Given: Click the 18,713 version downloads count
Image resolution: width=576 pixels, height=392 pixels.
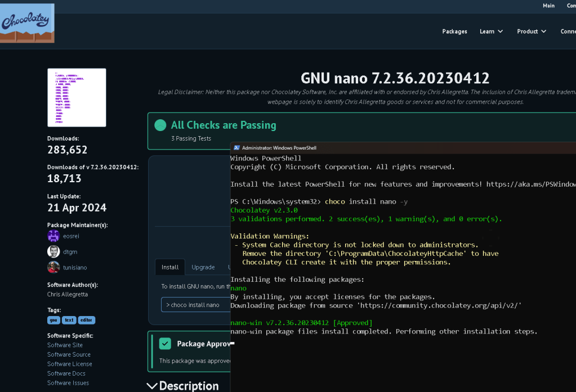Looking at the screenshot, I should pos(64,178).
